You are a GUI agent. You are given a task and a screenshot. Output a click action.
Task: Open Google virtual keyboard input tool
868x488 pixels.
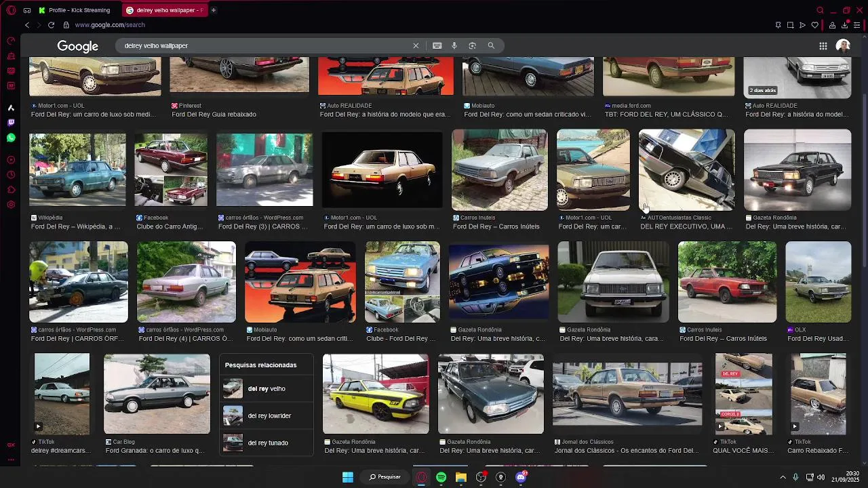point(437,45)
